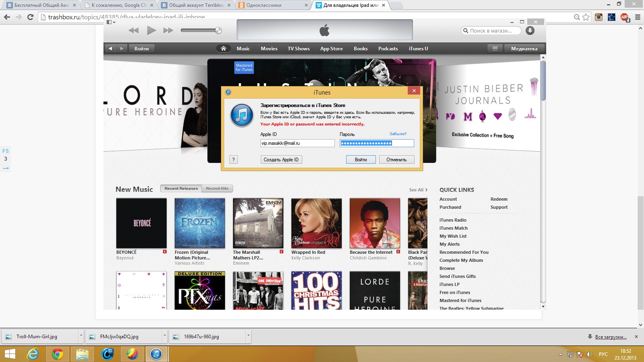Image resolution: width=644 pixels, height=362 pixels.
Task: Open Recommended For You link
Action: [464, 252]
